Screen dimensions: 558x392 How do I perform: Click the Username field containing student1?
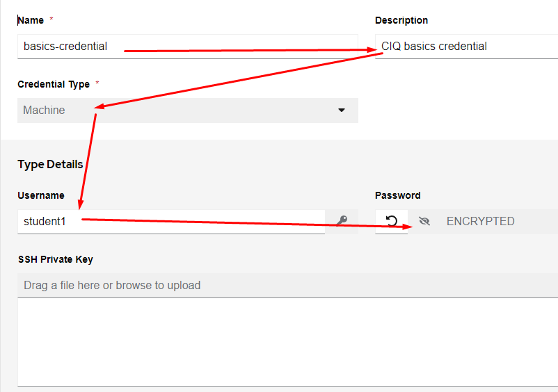(170, 221)
